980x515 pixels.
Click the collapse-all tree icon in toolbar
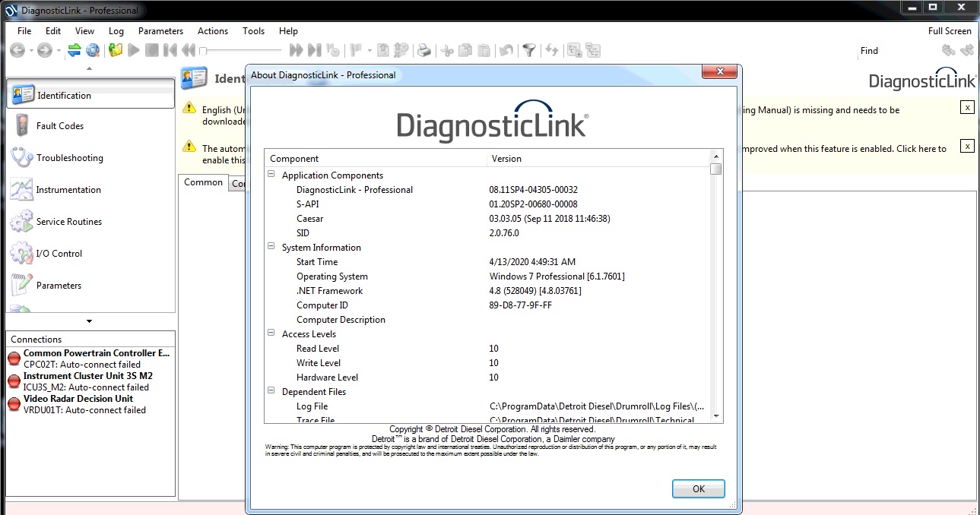coord(593,50)
